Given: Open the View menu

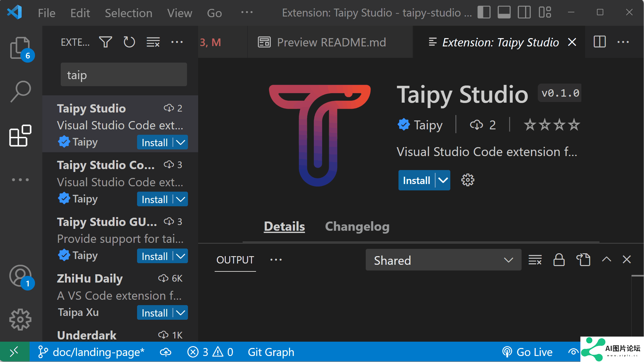Looking at the screenshot, I should pos(180,13).
